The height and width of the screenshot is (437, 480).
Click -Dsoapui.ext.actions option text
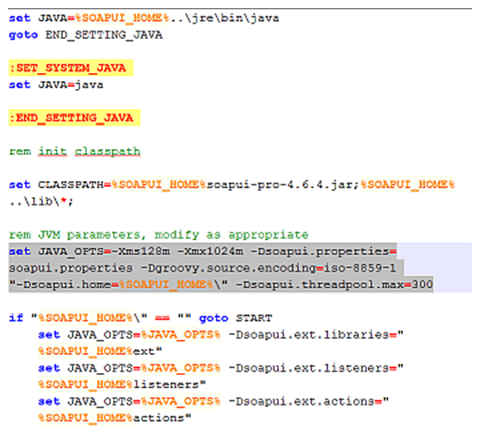coord(301,401)
